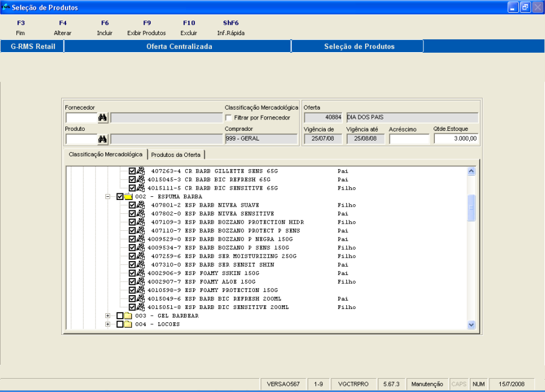Click the 002 - ESPUMA BARBA folder icon
Image resolution: width=545 pixels, height=392 pixels.
click(x=128, y=196)
